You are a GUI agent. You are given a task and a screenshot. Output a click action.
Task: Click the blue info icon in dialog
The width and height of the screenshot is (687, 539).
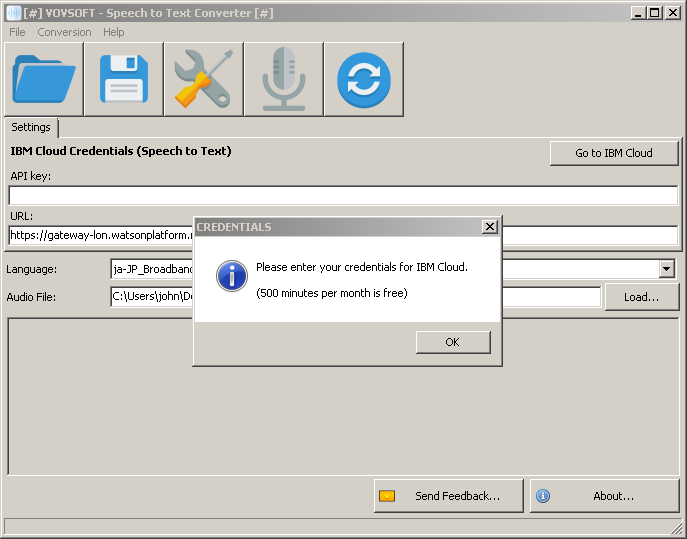pos(232,276)
